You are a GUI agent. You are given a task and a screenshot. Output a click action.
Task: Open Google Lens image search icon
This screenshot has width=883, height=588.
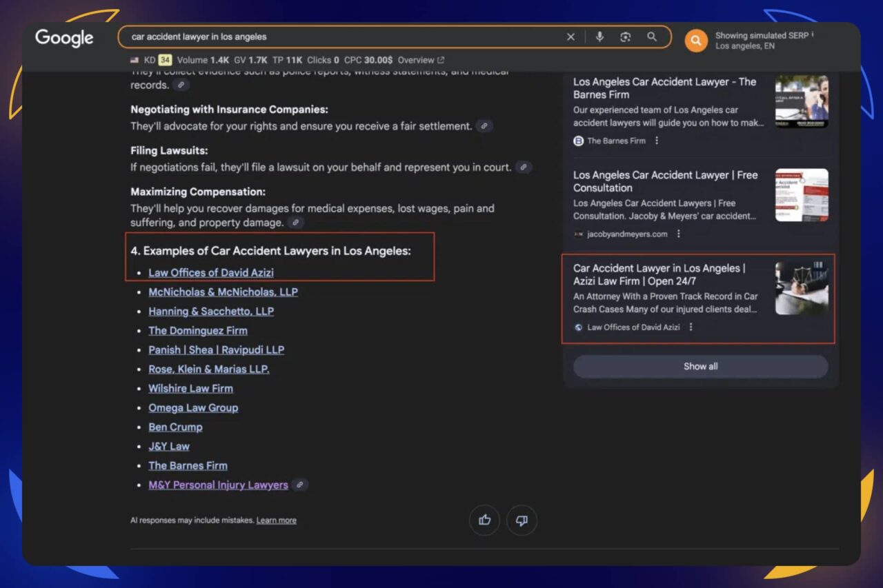[626, 37]
